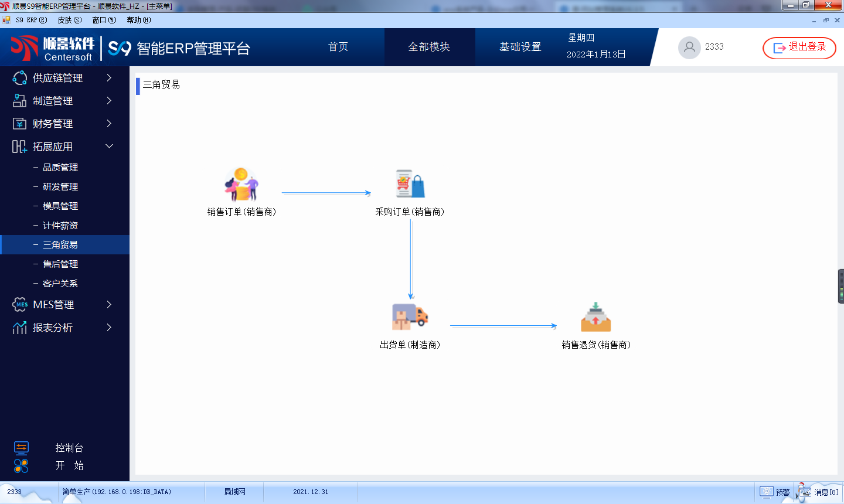
Task: Expand the MES管理 section chevron
Action: click(109, 304)
